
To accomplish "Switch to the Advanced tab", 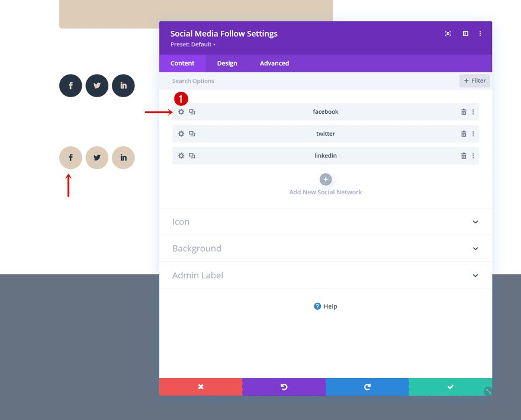I will point(274,63).
